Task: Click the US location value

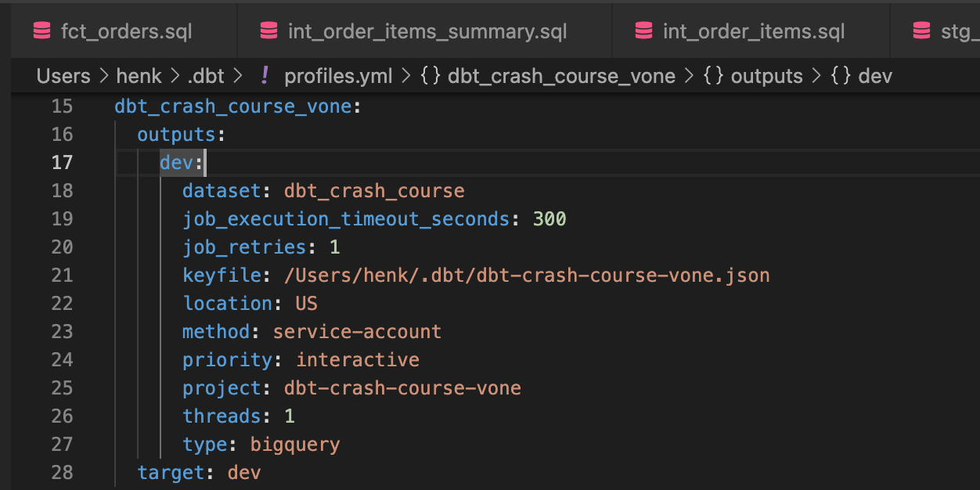Action: point(306,303)
